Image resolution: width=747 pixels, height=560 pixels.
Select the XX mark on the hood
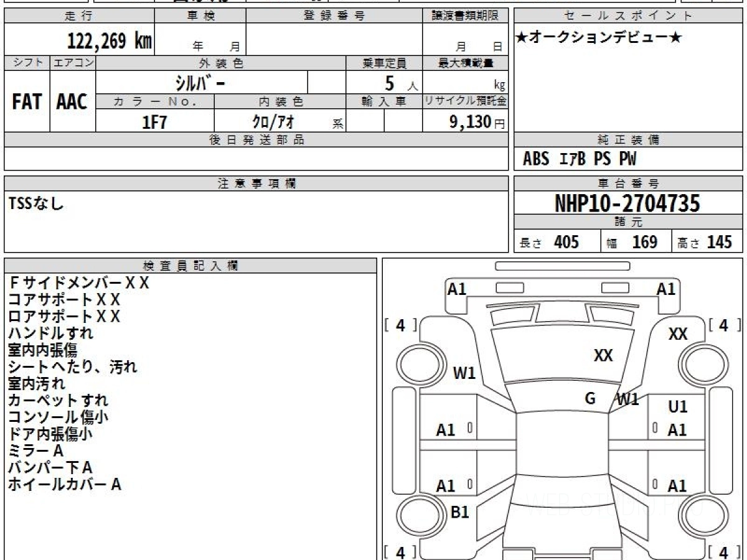603,356
